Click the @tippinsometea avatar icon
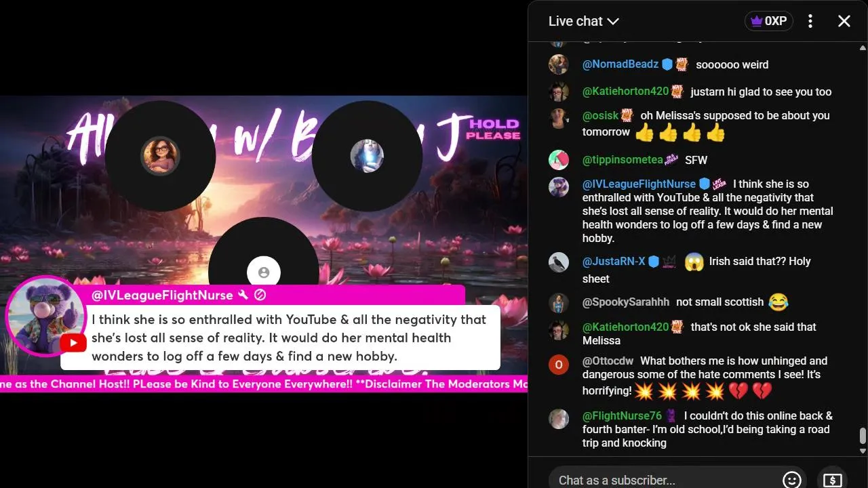The image size is (868, 488). point(559,160)
